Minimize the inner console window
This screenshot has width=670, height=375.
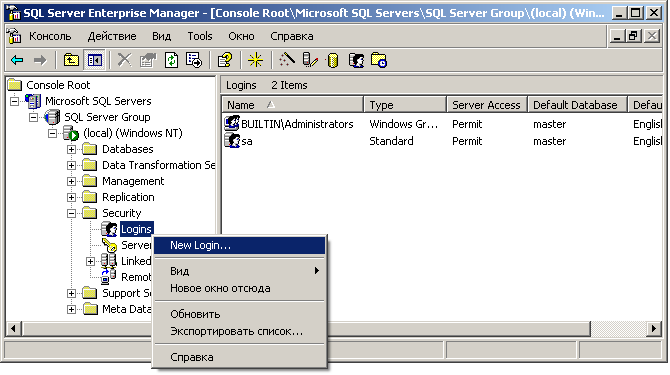click(617, 36)
